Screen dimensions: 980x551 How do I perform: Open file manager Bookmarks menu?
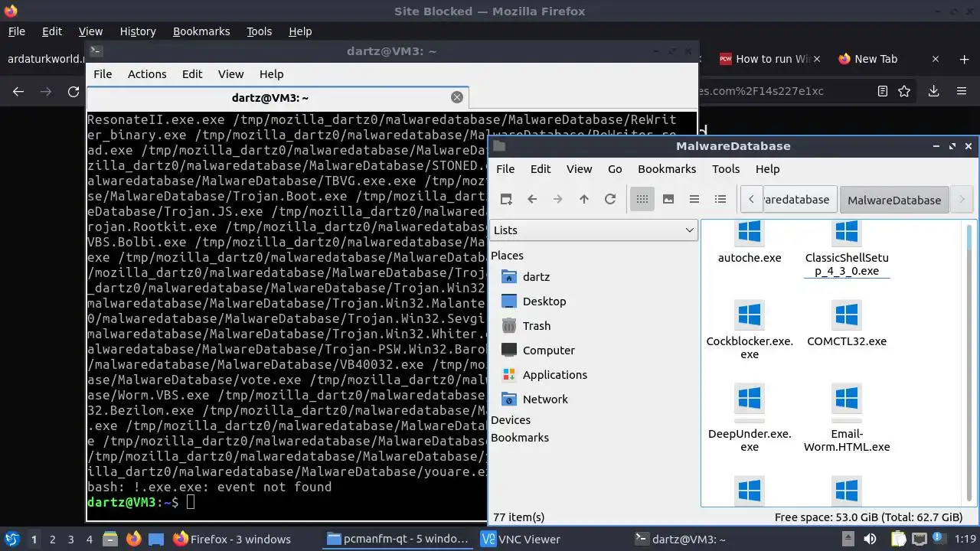pos(667,169)
